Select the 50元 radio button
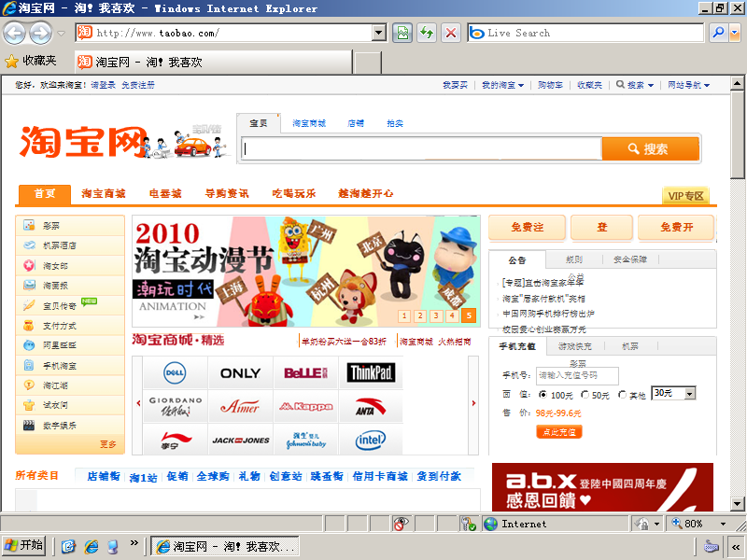Screen dimensions: 747x560 (x=585, y=395)
